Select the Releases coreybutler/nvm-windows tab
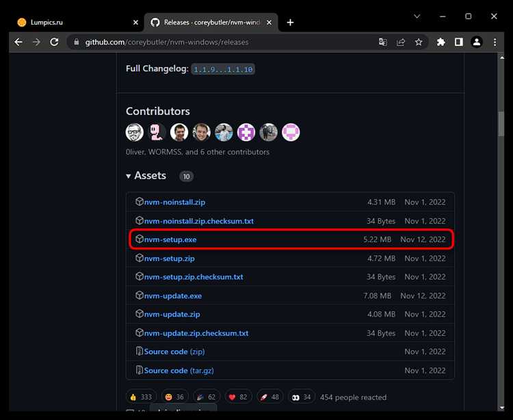Image resolution: width=513 pixels, height=420 pixels. [211, 23]
